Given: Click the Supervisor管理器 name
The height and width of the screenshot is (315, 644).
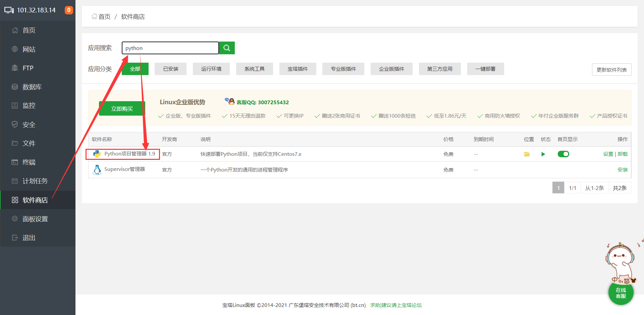Looking at the screenshot, I should pos(125,169).
